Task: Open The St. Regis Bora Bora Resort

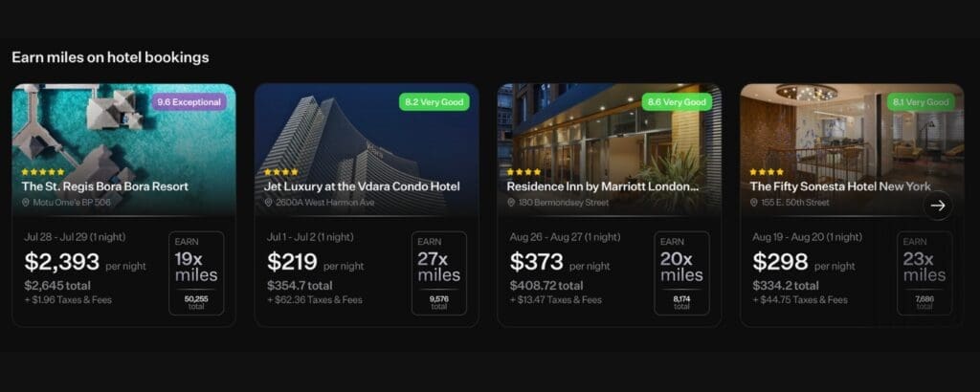Action: coord(105,186)
